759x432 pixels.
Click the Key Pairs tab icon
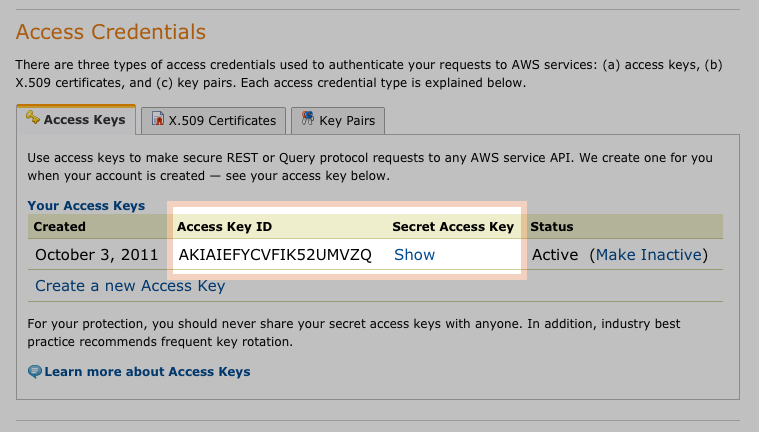click(x=307, y=118)
